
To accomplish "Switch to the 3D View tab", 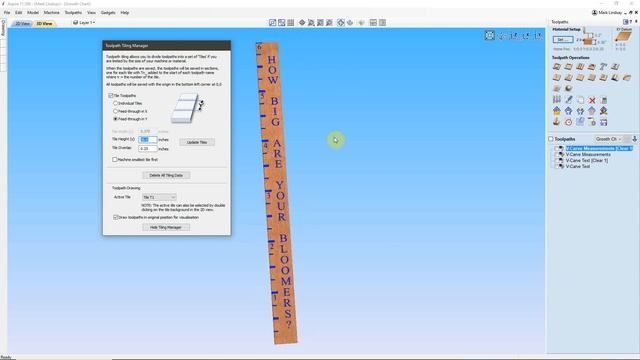I will (44, 24).
